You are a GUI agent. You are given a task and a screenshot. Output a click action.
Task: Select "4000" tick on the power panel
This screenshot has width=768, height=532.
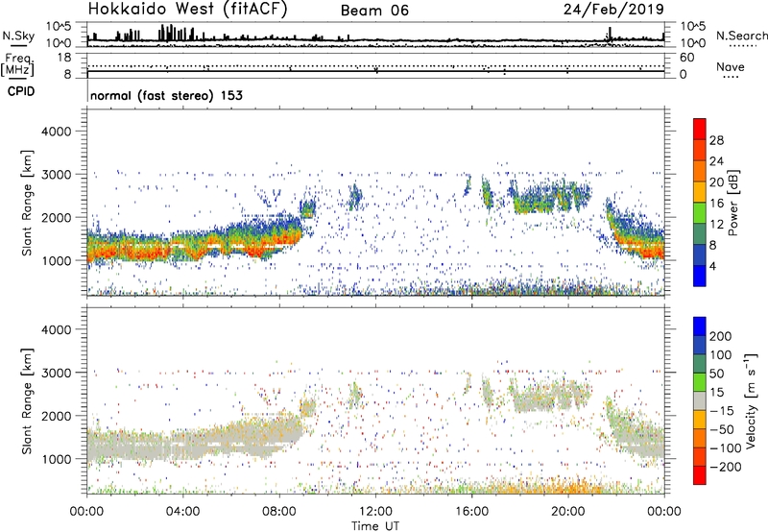point(57,132)
